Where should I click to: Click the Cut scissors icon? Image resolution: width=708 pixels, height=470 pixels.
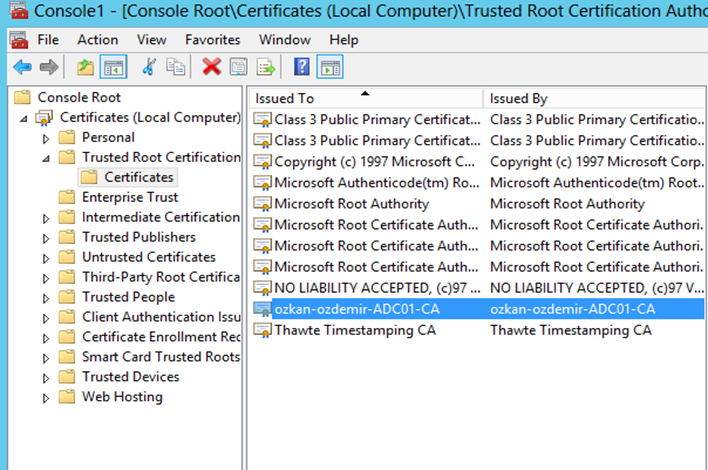click(149, 67)
